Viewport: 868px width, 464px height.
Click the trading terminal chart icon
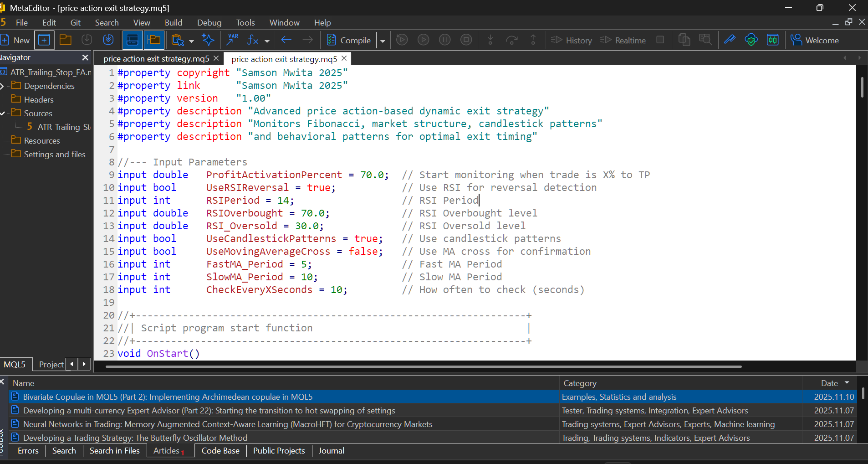772,40
